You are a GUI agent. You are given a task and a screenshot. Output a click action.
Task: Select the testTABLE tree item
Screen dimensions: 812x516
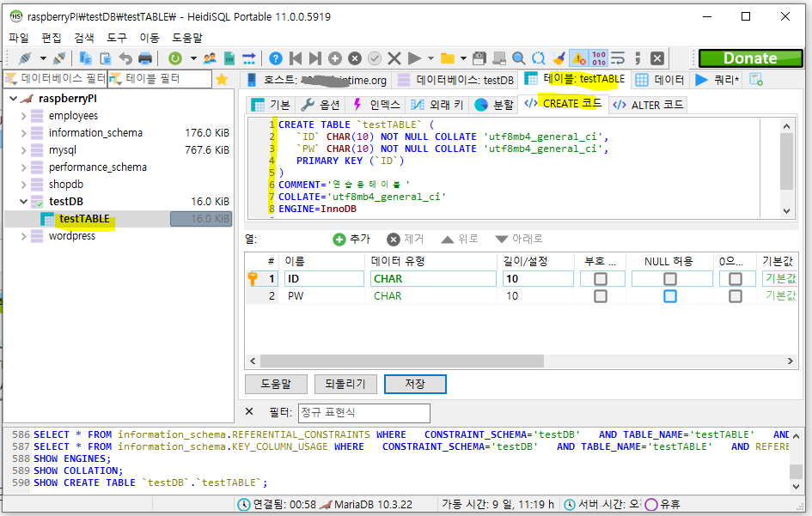pyautogui.click(x=84, y=219)
